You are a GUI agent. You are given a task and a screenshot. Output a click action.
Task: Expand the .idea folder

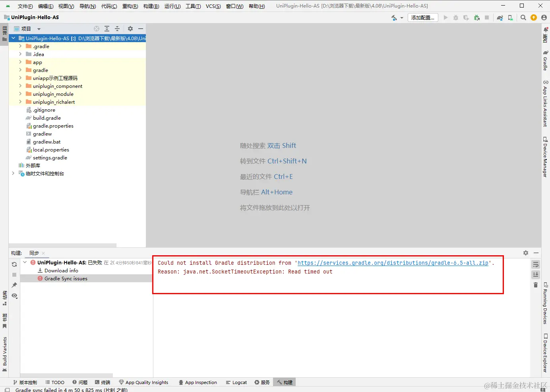[20, 54]
